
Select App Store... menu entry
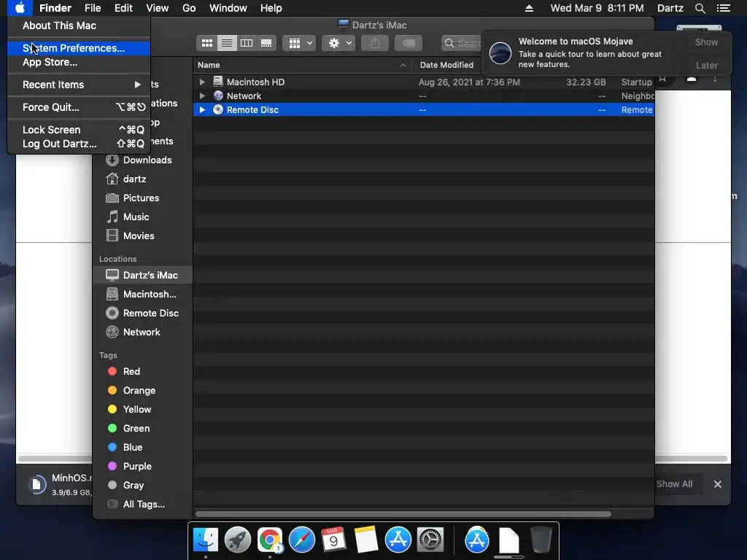tap(79, 63)
